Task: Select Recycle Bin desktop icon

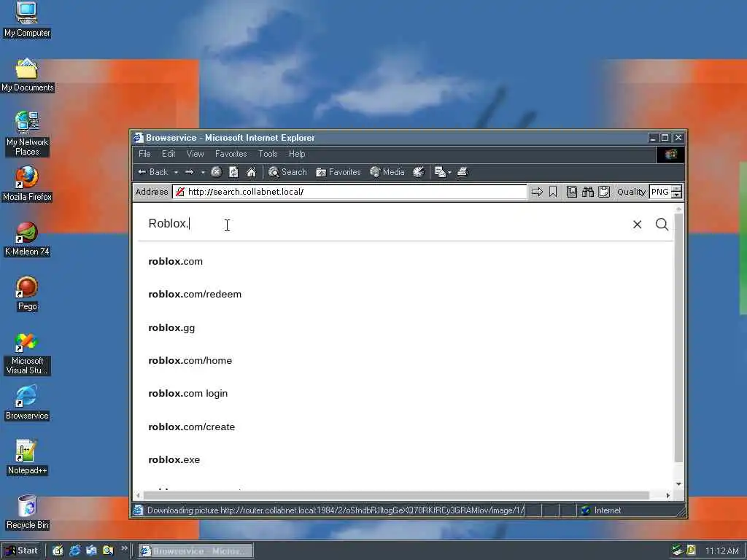Action: (x=27, y=513)
